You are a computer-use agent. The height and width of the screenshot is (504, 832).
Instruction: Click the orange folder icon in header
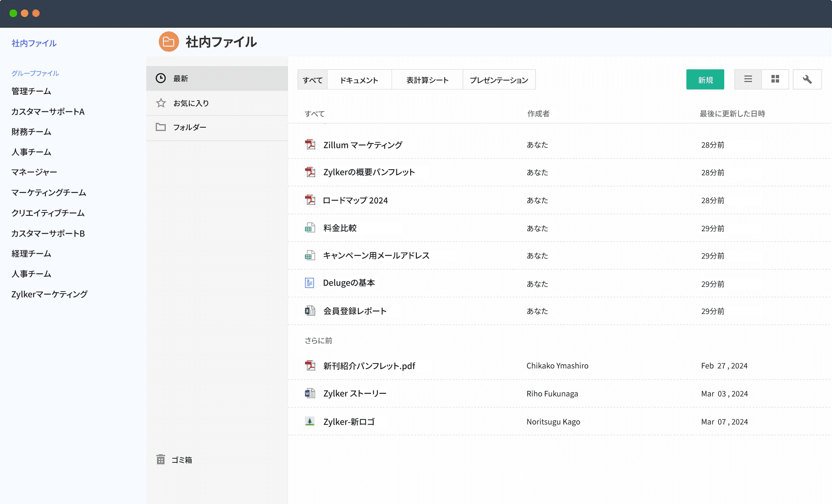point(168,42)
